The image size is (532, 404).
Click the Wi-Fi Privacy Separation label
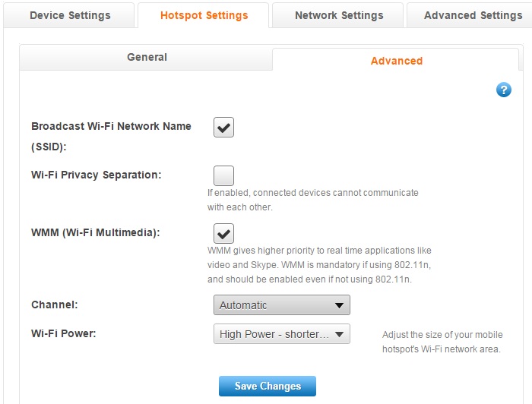pos(96,175)
